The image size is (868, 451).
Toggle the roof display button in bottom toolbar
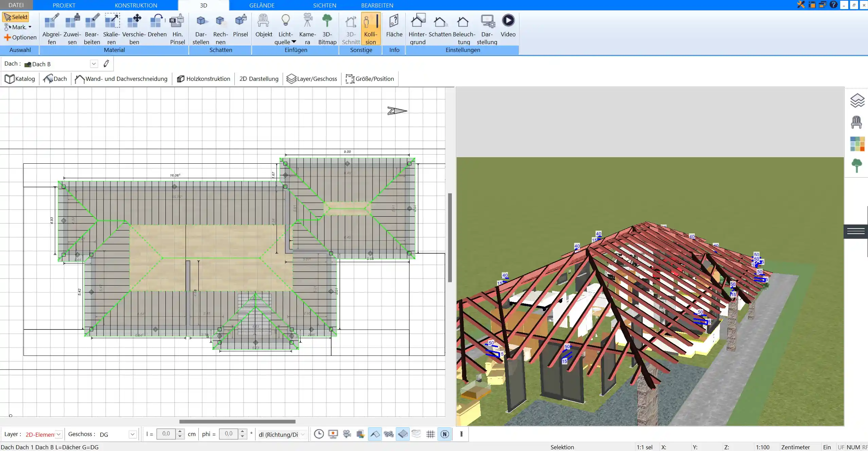click(375, 434)
